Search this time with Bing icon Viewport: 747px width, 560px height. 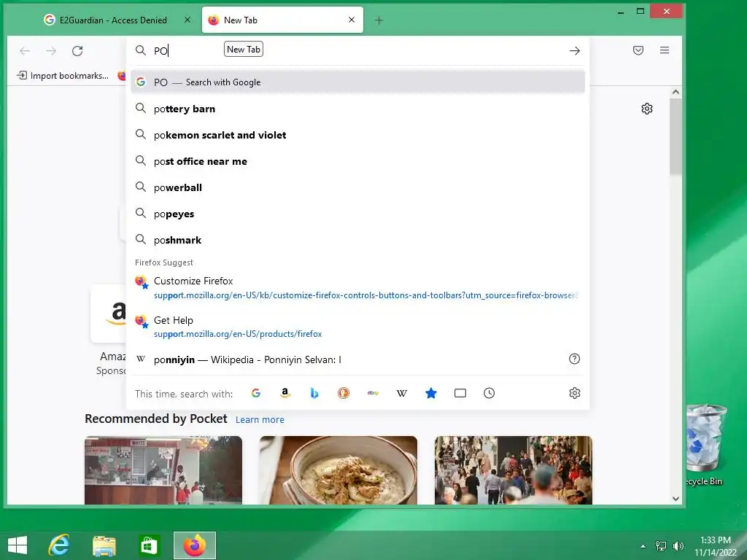coord(314,393)
